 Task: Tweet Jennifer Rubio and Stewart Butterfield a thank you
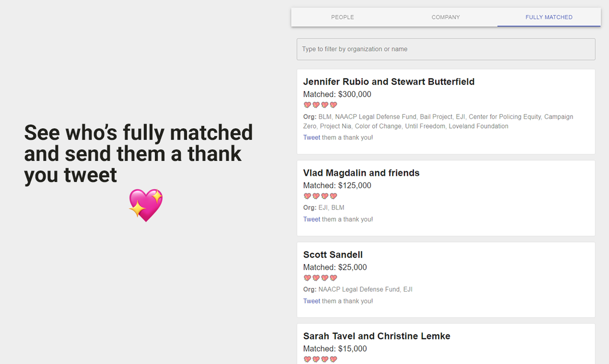tap(312, 137)
